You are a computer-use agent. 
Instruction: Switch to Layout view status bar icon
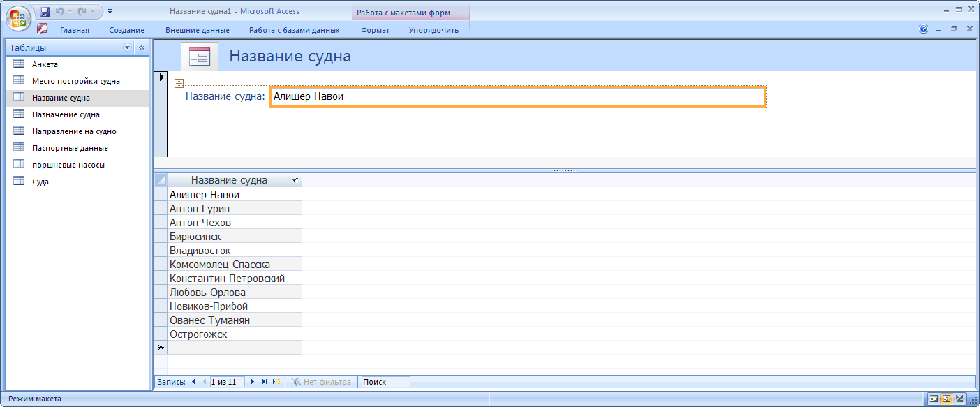click(x=947, y=399)
